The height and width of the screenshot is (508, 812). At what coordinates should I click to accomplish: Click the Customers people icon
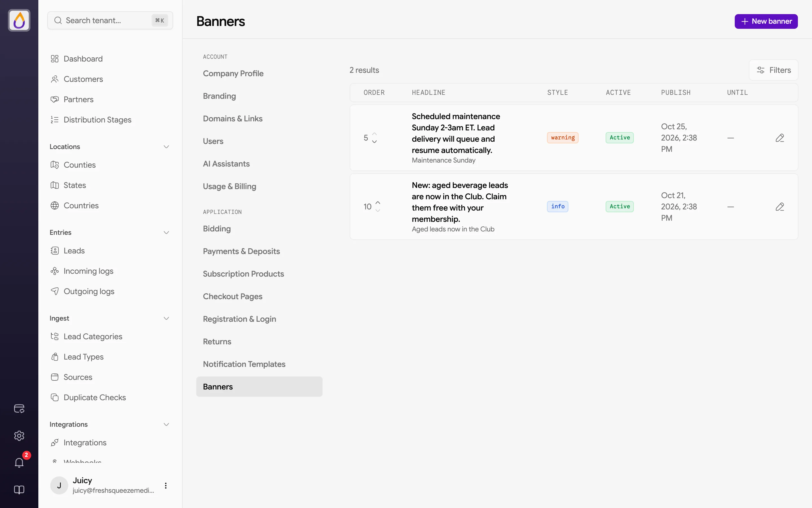[x=55, y=79]
